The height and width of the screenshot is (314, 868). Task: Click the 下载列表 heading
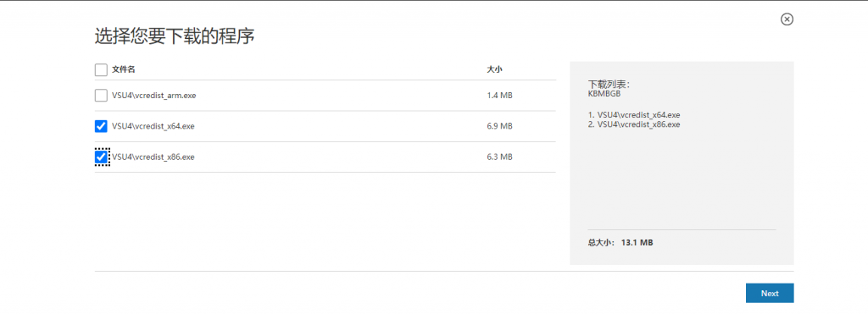click(609, 84)
